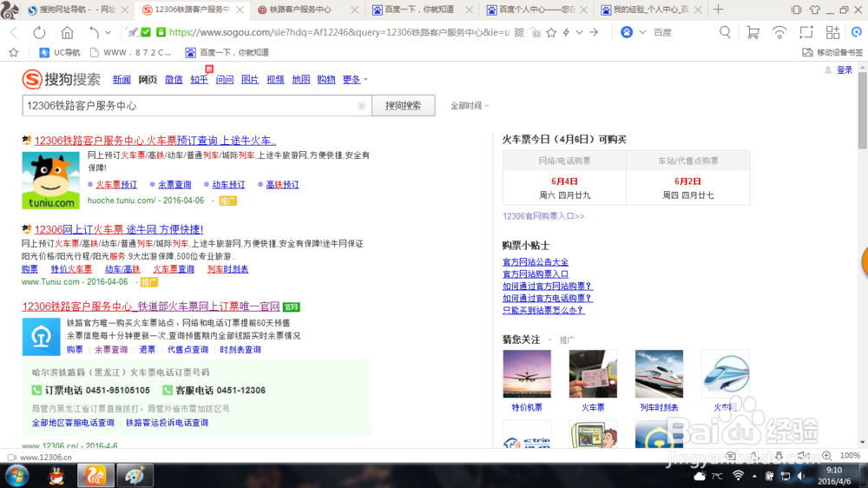This screenshot has width=868, height=488.
Task: Switch to 铁路客户服务中心 tab
Action: coord(300,10)
